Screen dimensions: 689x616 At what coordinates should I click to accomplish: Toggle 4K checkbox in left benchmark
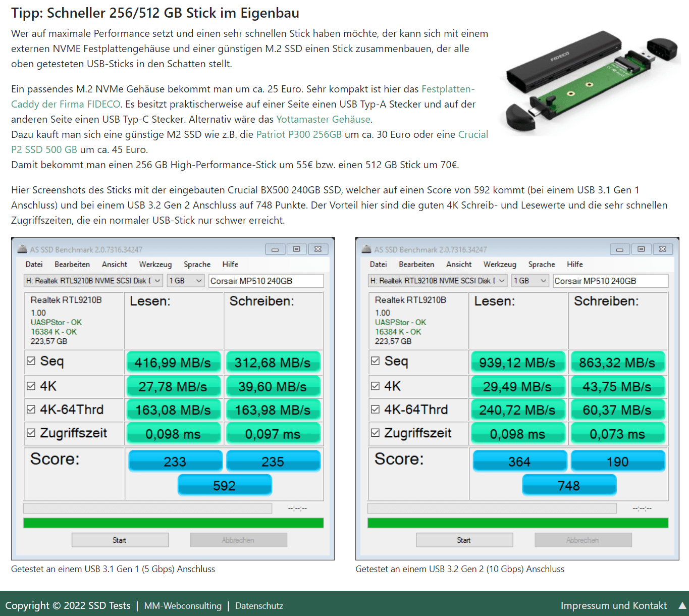[31, 386]
